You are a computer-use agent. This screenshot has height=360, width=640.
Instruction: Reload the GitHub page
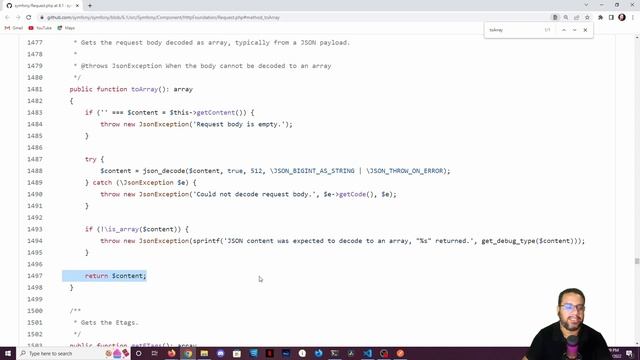tap(29, 18)
